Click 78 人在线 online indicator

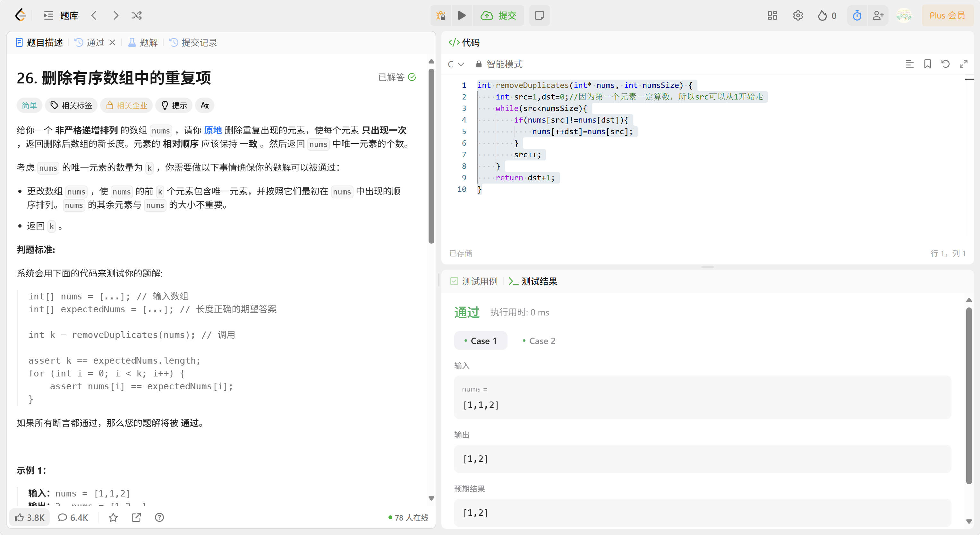click(408, 517)
